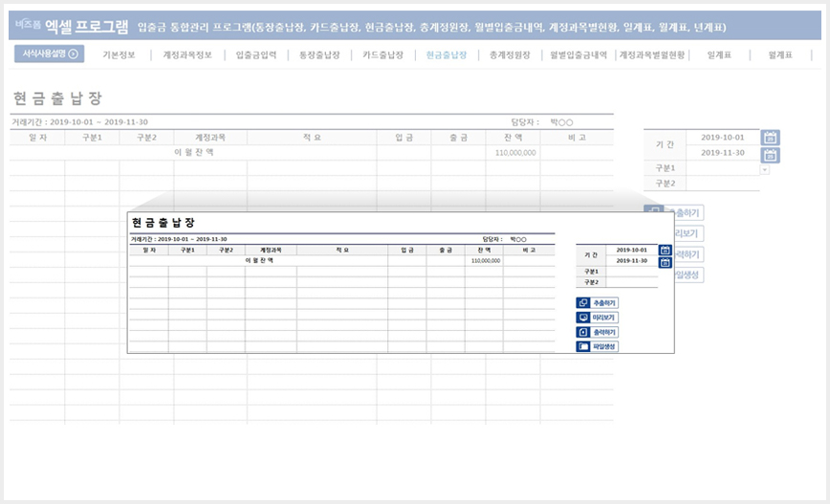
Task: Open the 입출금입력 tab
Action: pyautogui.click(x=256, y=55)
